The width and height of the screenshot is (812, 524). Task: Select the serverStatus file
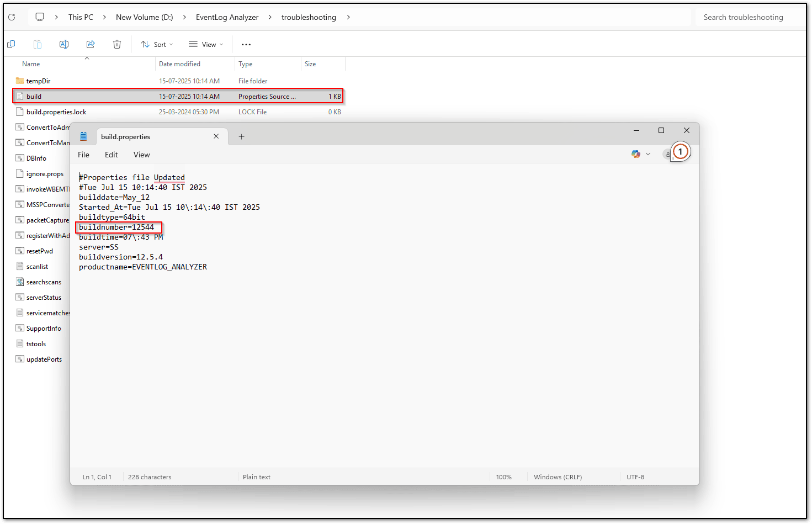[x=44, y=297]
